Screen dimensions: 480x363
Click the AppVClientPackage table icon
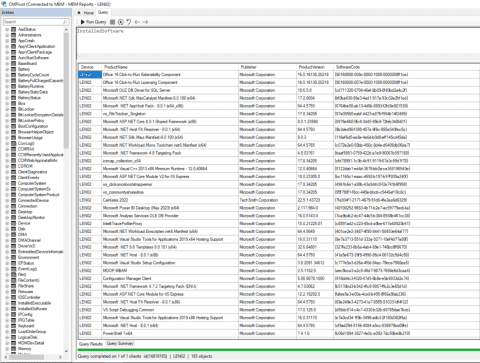(x=13, y=52)
